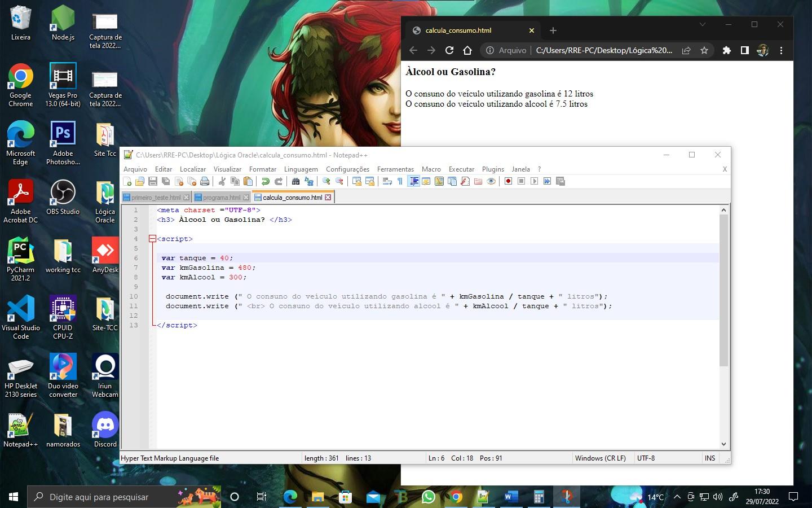
Task: Open the Executar menu
Action: pos(461,169)
